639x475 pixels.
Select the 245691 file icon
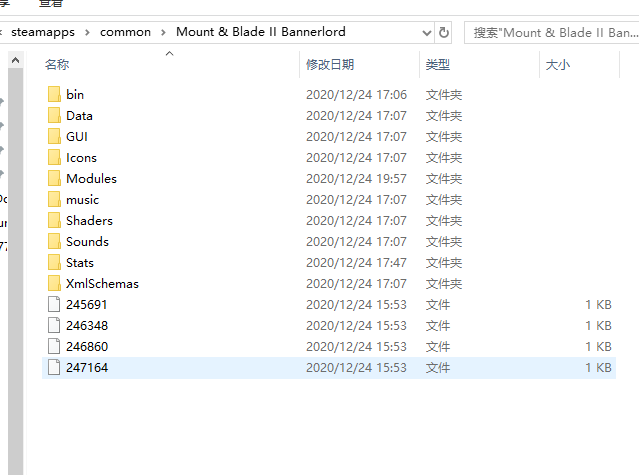pos(54,305)
